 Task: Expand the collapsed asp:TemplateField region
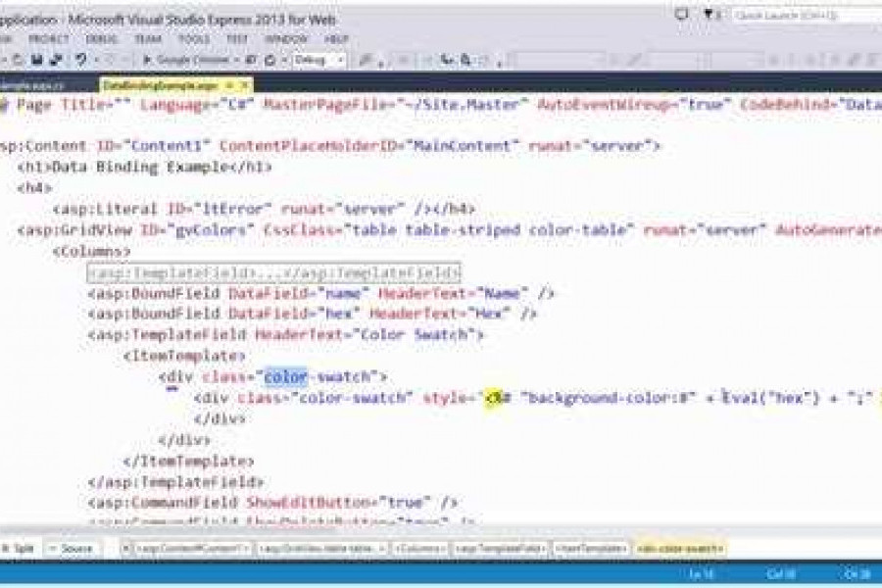point(273,272)
